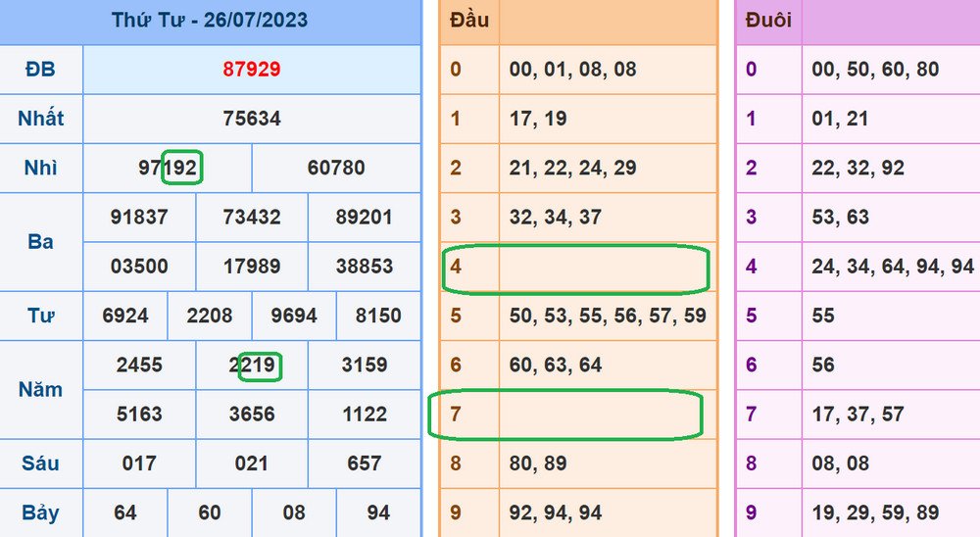
Task: Click the Đầu column header
Action: tap(469, 21)
